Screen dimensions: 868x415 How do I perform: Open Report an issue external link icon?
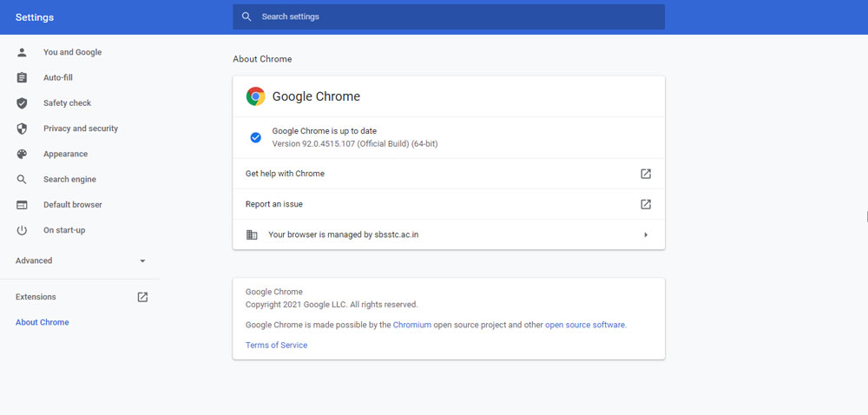pos(646,204)
